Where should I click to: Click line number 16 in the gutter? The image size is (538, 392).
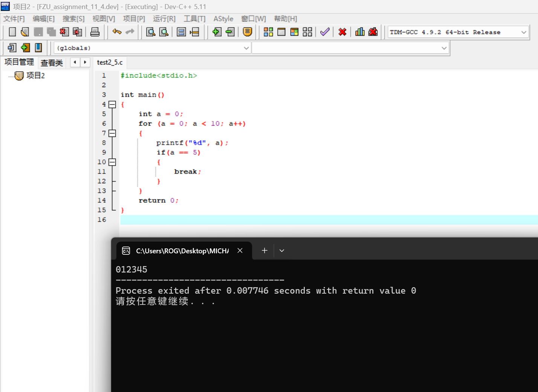click(102, 220)
